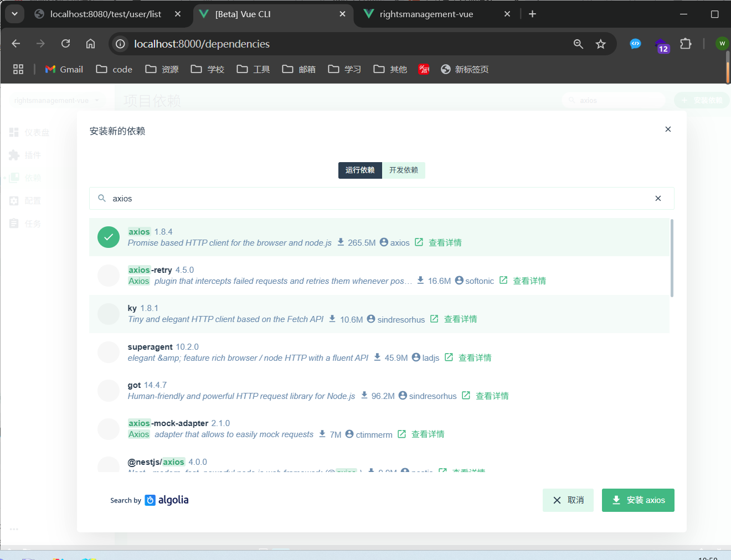Open the zoom magnifier in address bar

pyautogui.click(x=578, y=44)
